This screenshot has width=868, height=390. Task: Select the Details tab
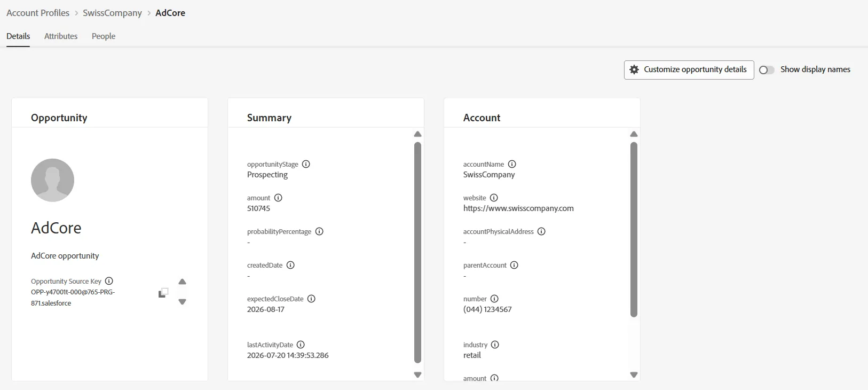(x=18, y=36)
